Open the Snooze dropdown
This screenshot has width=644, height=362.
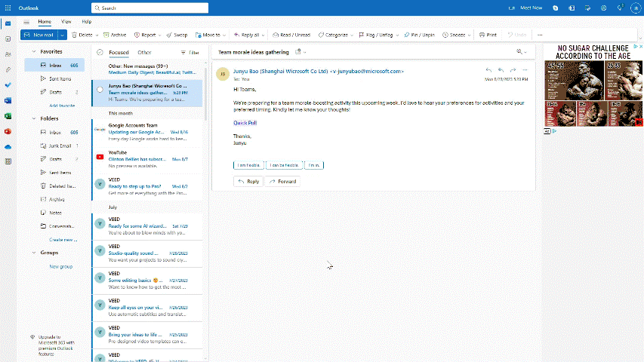(x=456, y=35)
